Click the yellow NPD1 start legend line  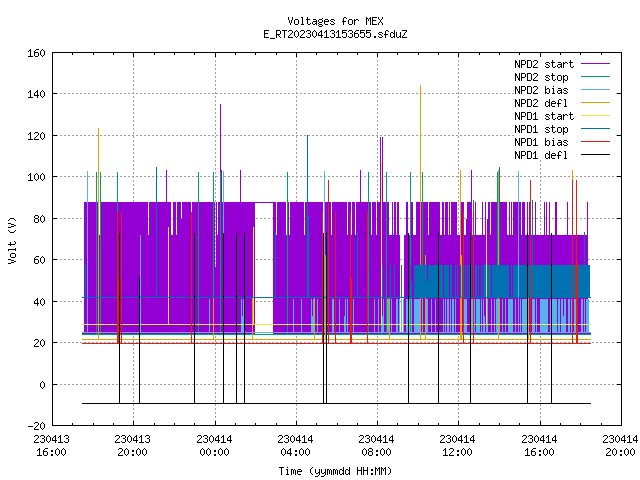(595, 116)
